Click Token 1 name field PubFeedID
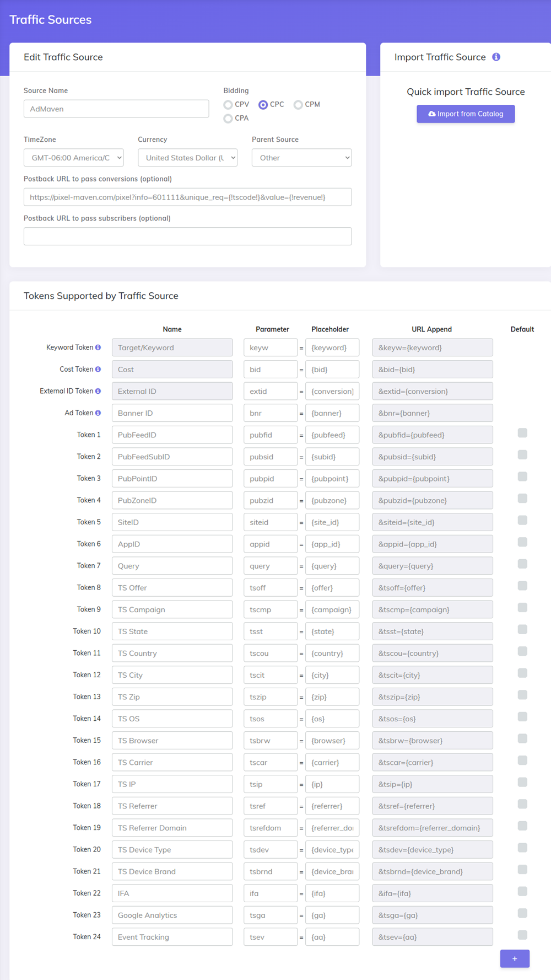 pos(172,435)
